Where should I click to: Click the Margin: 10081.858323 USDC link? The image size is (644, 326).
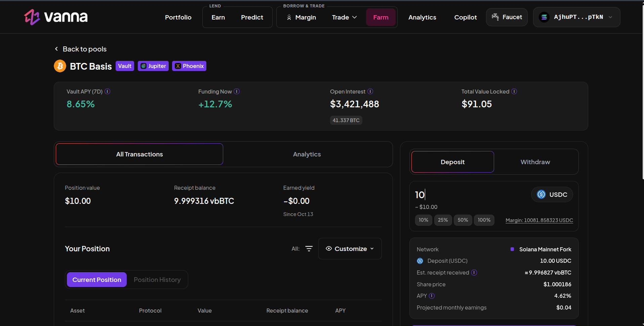(x=539, y=220)
